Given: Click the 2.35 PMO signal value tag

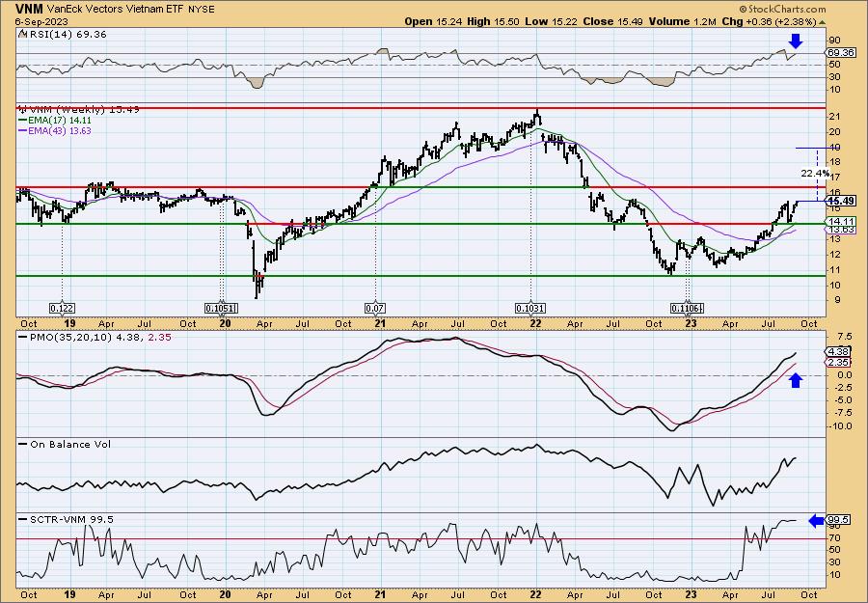Looking at the screenshot, I should (x=839, y=362).
